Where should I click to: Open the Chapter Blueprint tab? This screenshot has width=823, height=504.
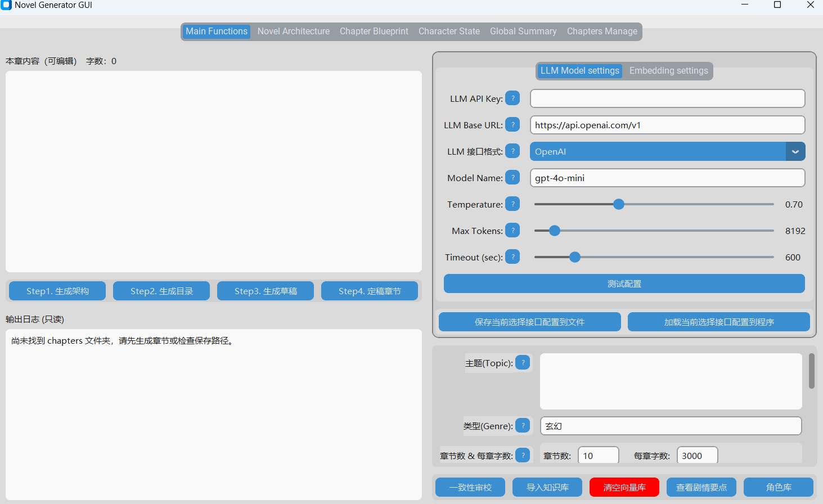[374, 31]
